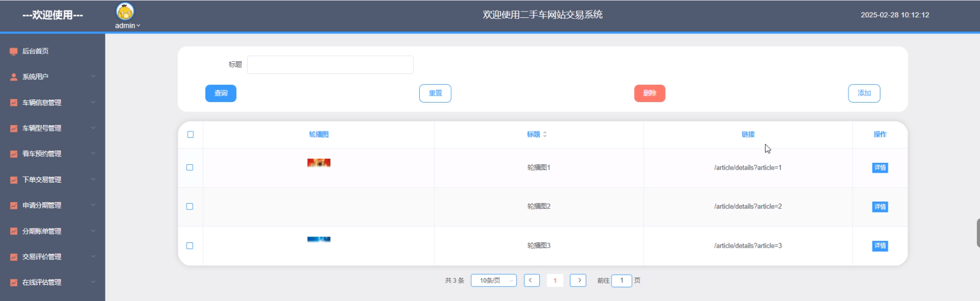The height and width of the screenshot is (301, 980).
Task: Check the row checkbox for 轮播图3
Action: (190, 246)
